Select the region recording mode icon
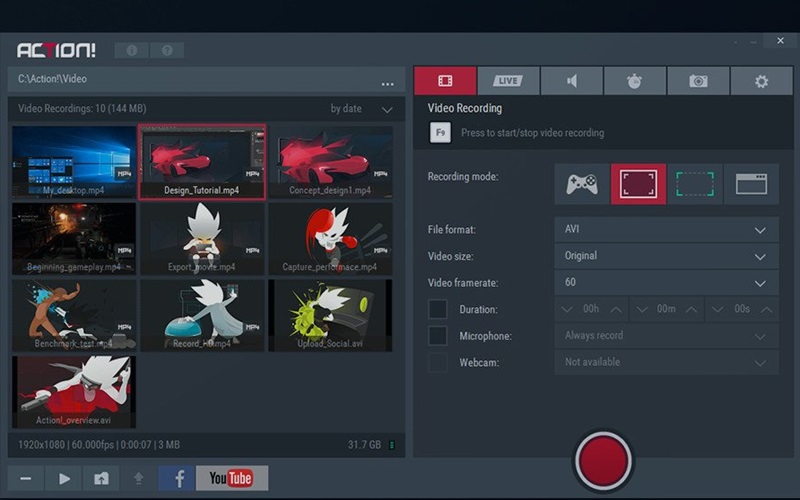Viewport: 800px width, 500px height. (695, 184)
